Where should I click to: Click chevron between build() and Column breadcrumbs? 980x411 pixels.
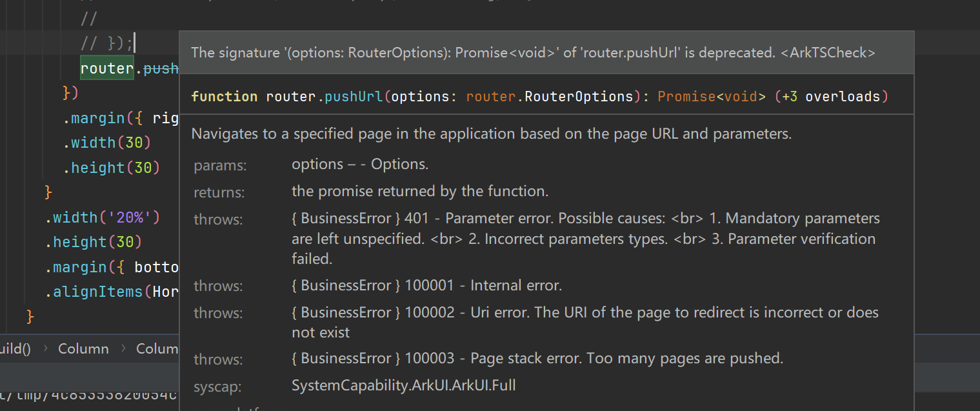pyautogui.click(x=45, y=349)
